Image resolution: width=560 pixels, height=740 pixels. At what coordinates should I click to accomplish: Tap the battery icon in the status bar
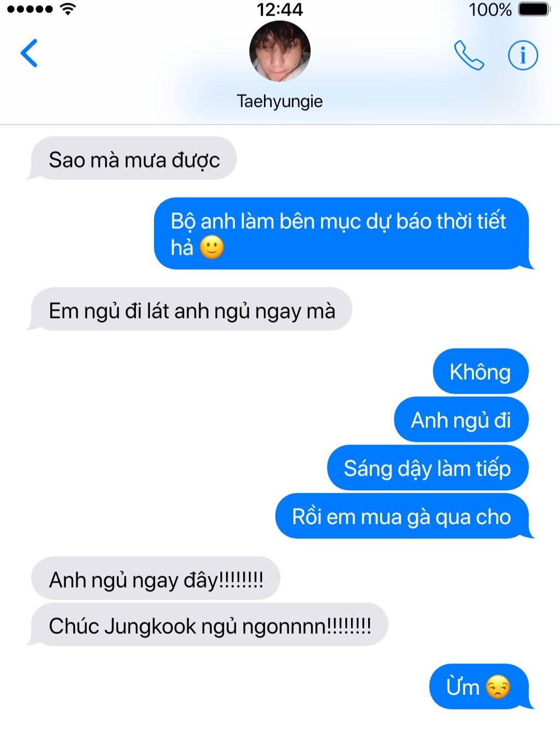click(534, 9)
